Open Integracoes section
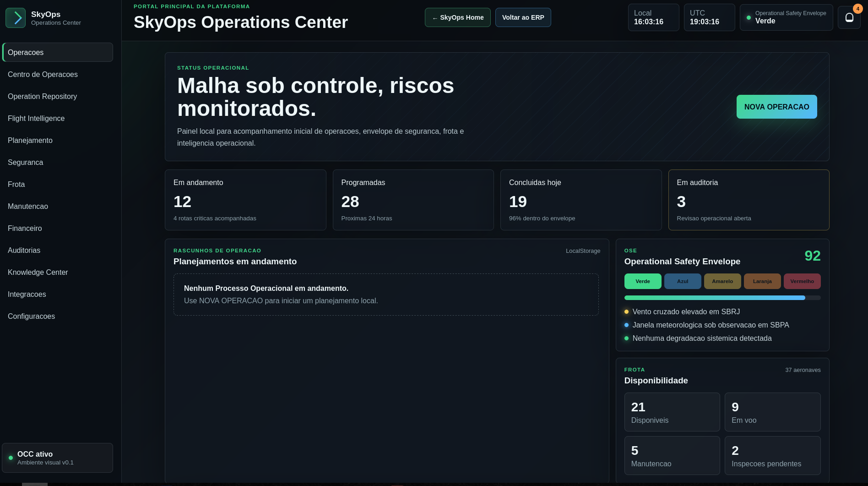The width and height of the screenshot is (868, 486). (58, 294)
